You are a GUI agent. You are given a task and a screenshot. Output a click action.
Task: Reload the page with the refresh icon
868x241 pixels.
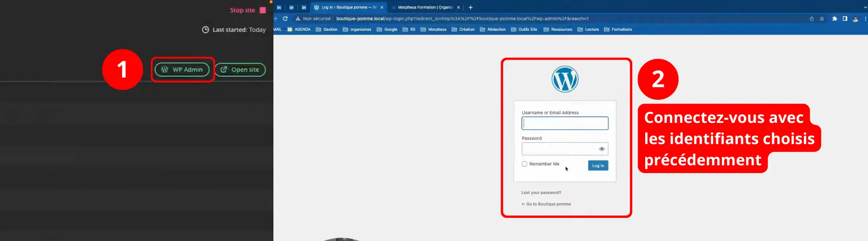coord(285,18)
